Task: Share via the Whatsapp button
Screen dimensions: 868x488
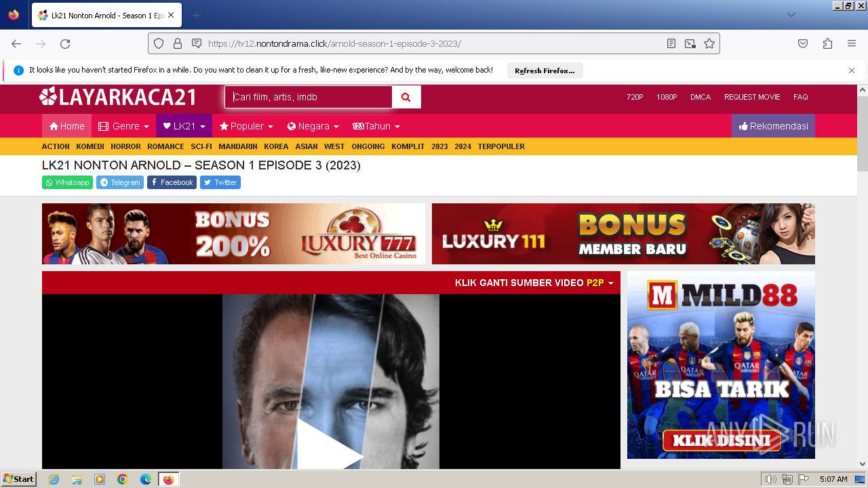Action: click(x=67, y=182)
